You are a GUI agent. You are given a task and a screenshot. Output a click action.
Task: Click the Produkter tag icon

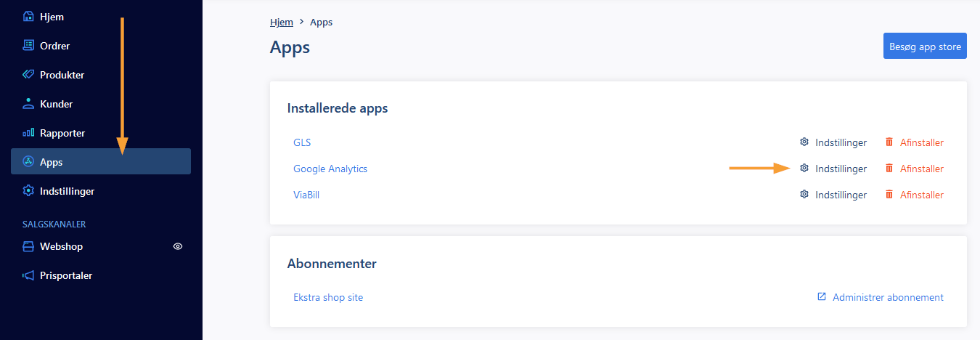coord(28,74)
